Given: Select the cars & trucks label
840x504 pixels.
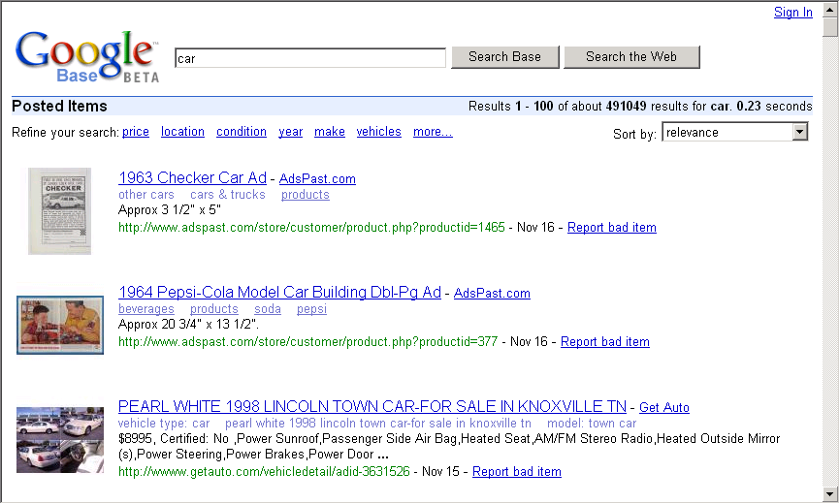Looking at the screenshot, I should [x=228, y=195].
